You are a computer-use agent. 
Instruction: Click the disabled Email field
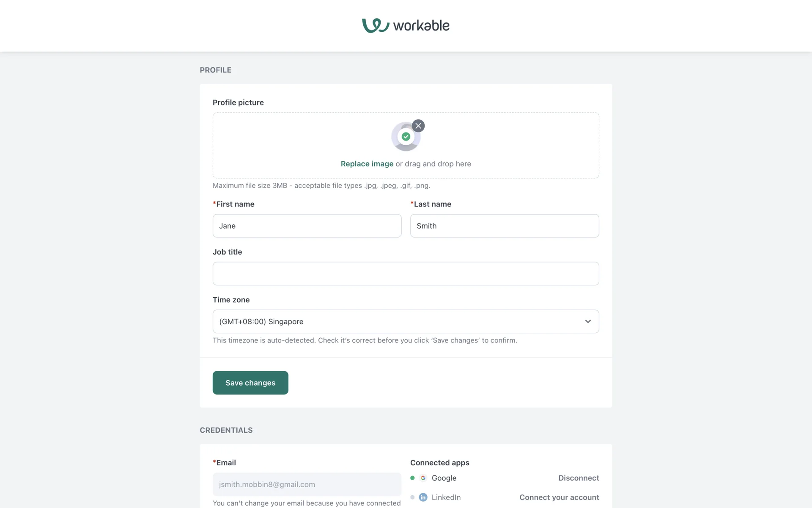307,484
